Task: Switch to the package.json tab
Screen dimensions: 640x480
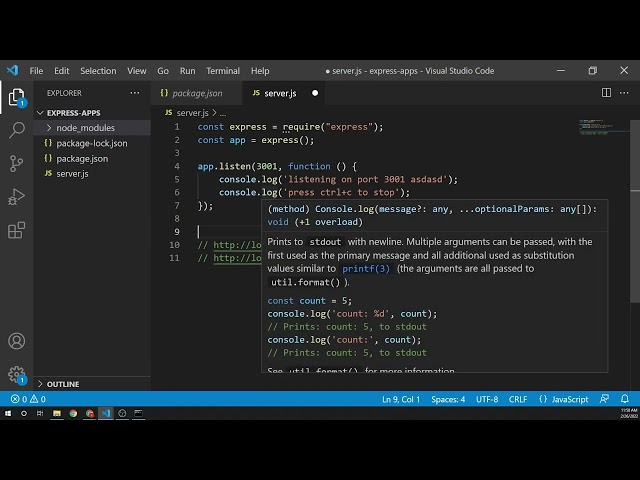Action: point(197,93)
